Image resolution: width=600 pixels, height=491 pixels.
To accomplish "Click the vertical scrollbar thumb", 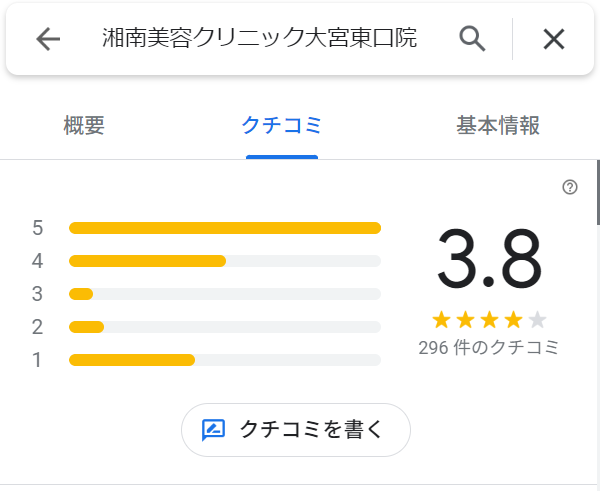I will tap(598, 192).
